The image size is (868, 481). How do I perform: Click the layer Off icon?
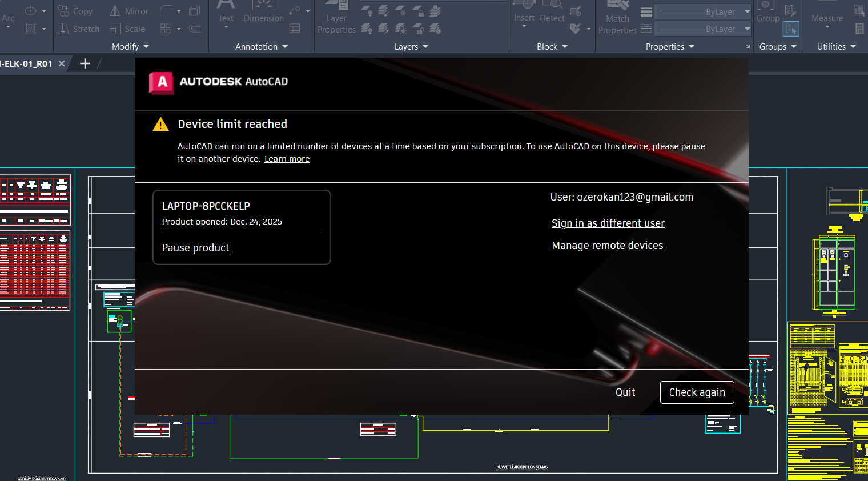[x=367, y=11]
